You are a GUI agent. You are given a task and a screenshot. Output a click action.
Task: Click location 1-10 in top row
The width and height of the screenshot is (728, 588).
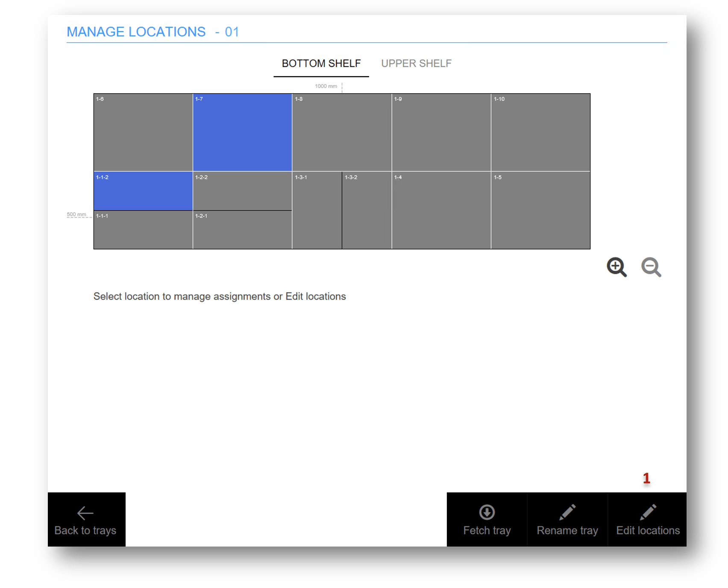[540, 132]
